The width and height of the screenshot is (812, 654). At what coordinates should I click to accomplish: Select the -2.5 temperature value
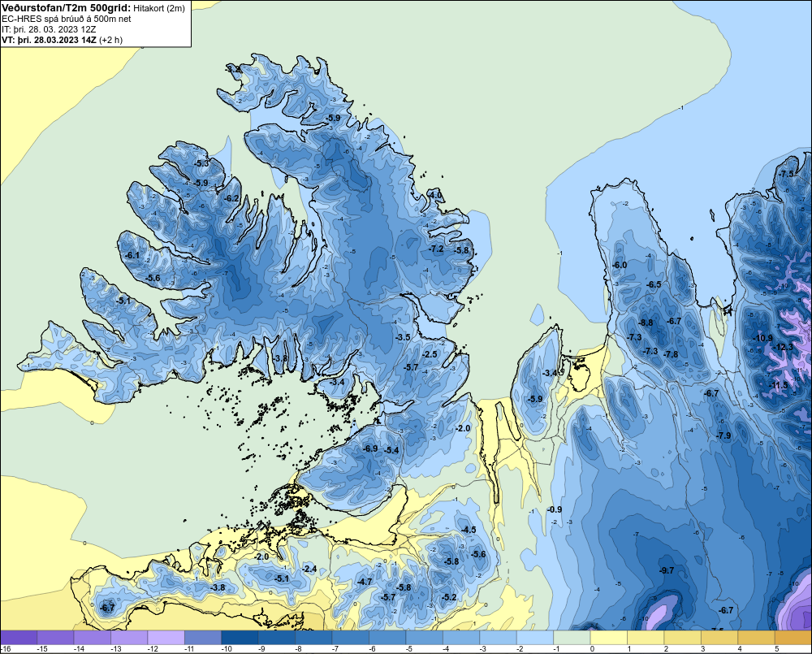430,354
